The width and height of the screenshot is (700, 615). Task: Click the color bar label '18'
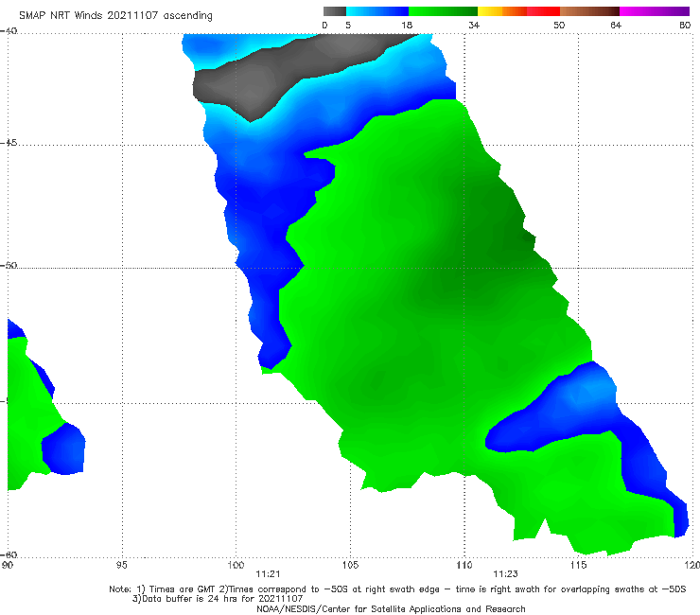click(x=407, y=25)
